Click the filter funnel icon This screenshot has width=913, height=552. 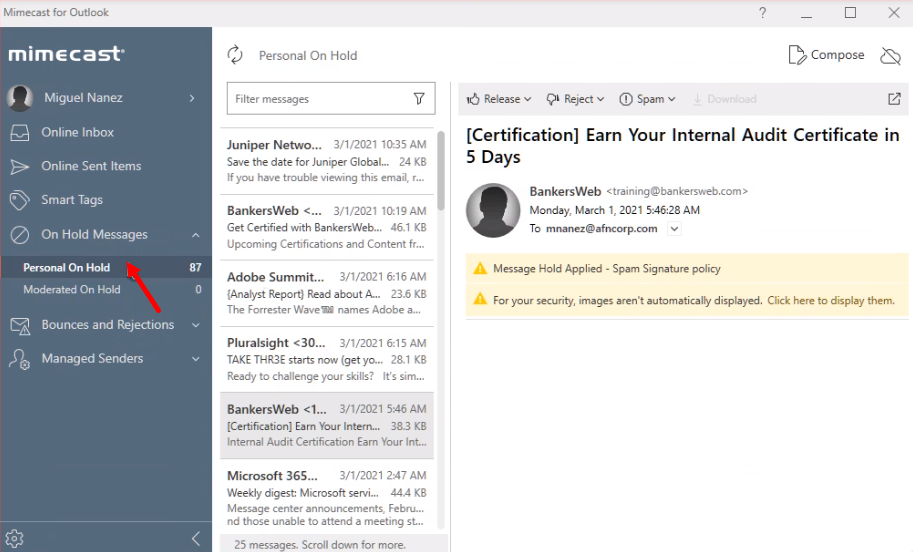419,98
